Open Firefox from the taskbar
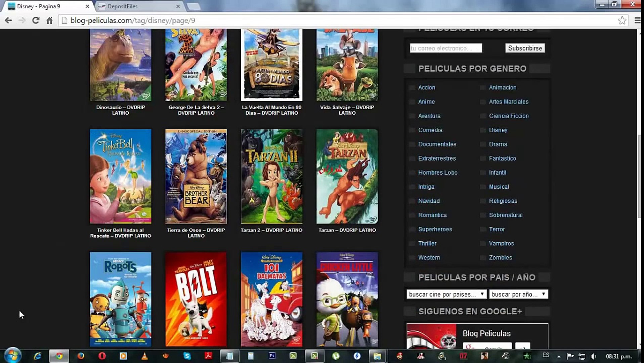This screenshot has width=644, height=363. (81, 356)
